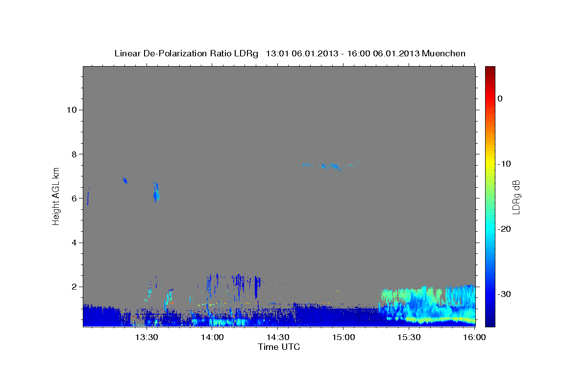Click the 13:30 time tick label
The image size is (588, 392).
(x=147, y=337)
